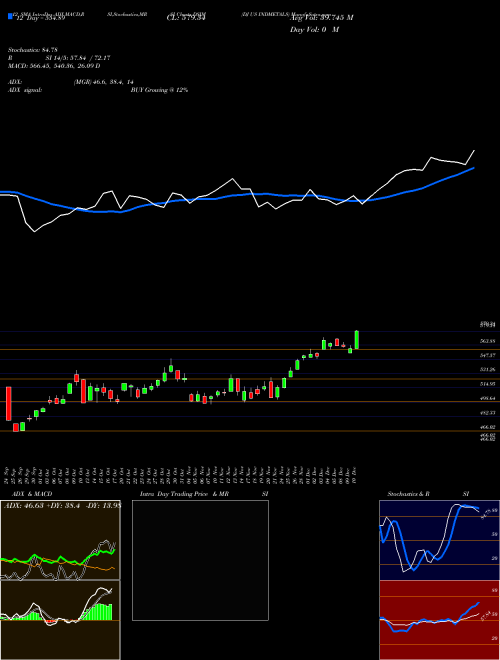
Task: Open the ADX indicator chart panel
Action: (x=60, y=540)
